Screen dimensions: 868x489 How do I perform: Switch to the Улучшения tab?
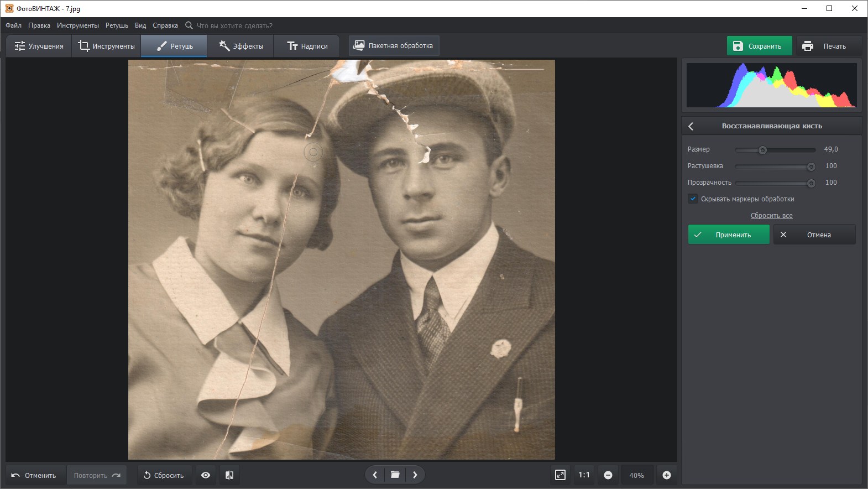[x=39, y=46]
